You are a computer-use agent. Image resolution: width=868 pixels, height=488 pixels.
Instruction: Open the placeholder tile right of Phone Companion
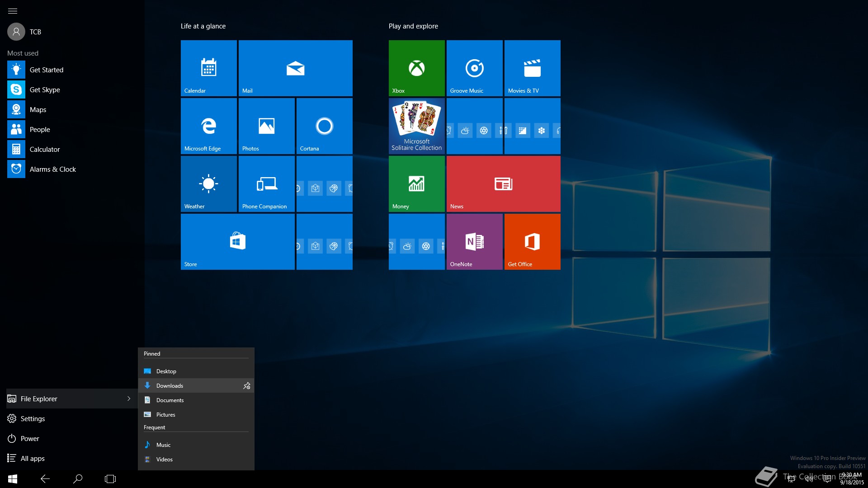[325, 184]
